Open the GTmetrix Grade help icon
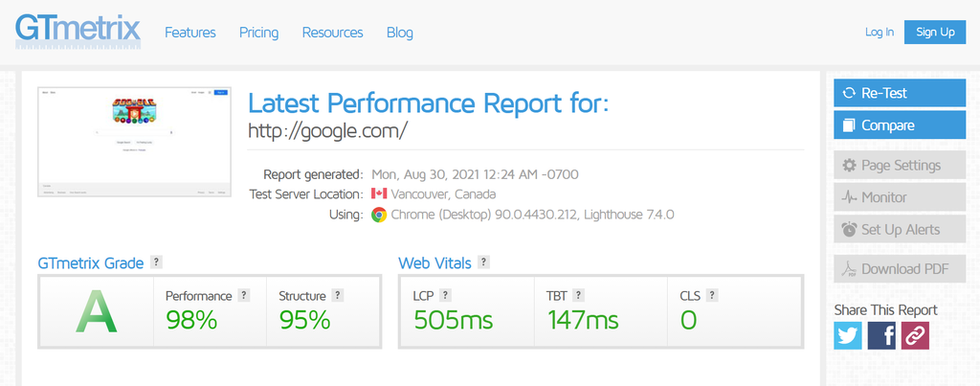This screenshot has height=386, width=980. 156,262
